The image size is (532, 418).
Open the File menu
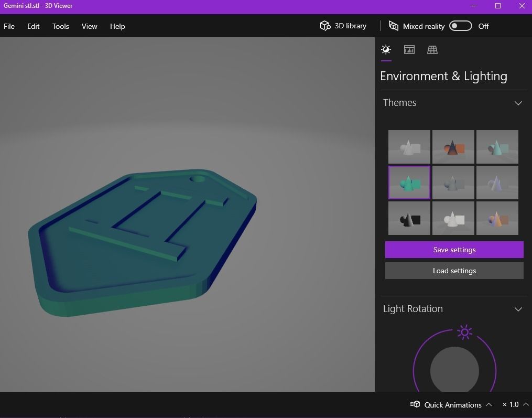(x=9, y=26)
